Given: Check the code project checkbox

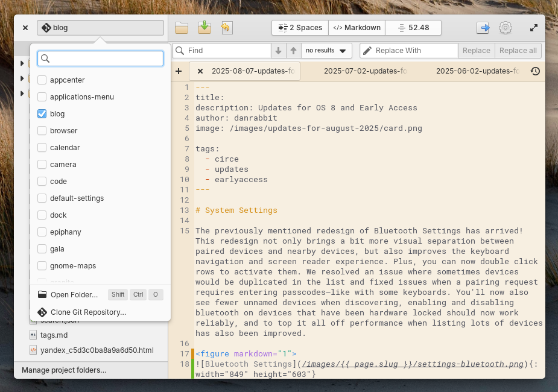Looking at the screenshot, I should pos(42,182).
